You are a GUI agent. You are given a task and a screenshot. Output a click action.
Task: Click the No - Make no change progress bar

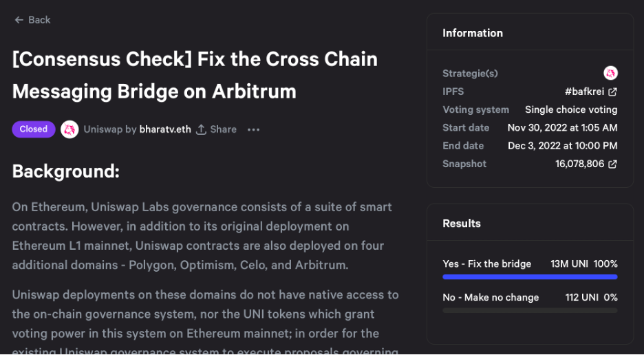click(x=530, y=310)
